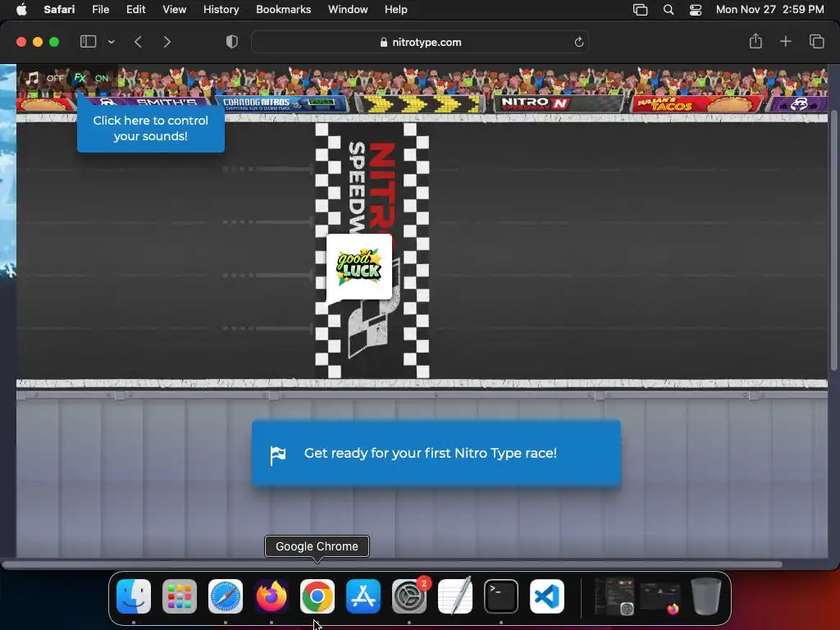Open Terminal from the Dock
The width and height of the screenshot is (840, 630).
point(501,596)
